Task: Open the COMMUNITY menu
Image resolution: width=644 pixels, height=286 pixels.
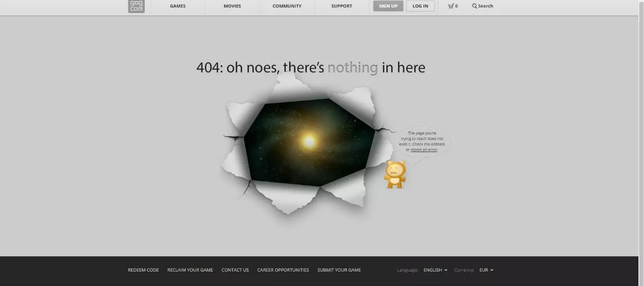Action: 287,6
